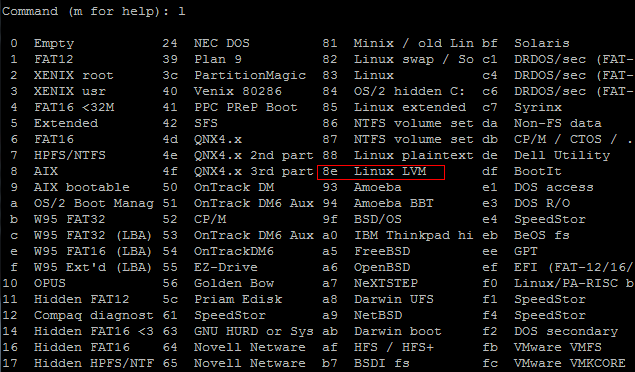Image resolution: width=635 pixels, height=372 pixels.
Task: Click "OpenBSD" text
Action: click(382, 267)
